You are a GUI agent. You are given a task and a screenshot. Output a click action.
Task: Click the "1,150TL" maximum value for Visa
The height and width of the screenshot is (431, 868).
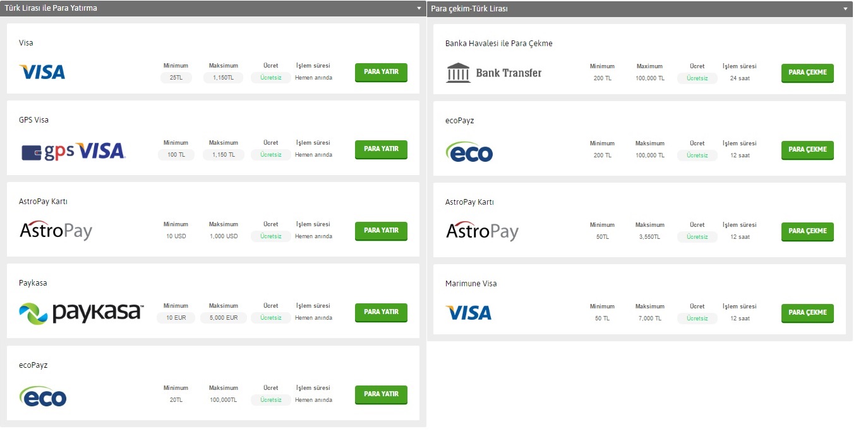(223, 78)
